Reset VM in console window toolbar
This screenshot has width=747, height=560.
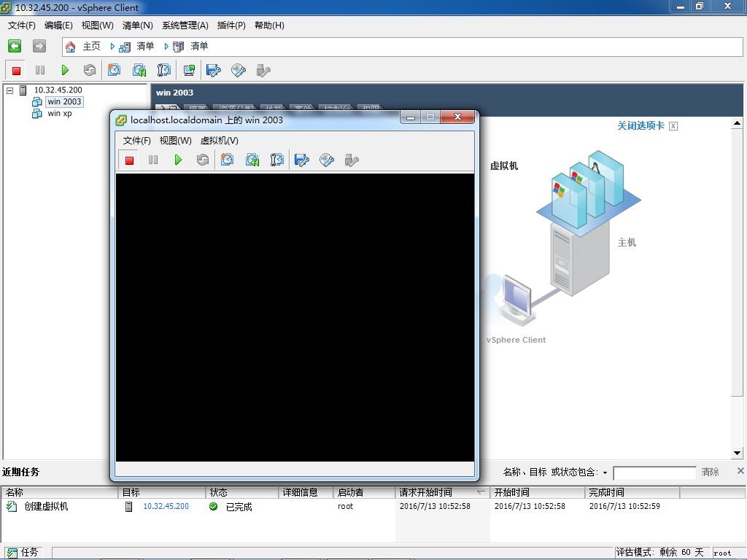pyautogui.click(x=203, y=160)
